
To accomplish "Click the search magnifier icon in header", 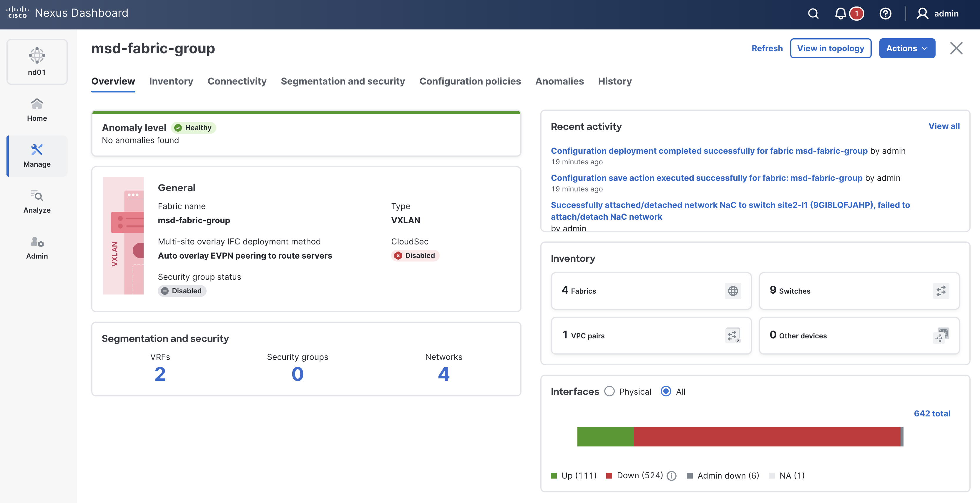I will (813, 14).
